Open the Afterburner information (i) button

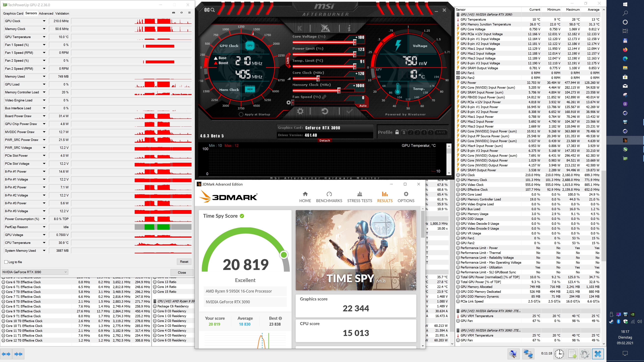pos(349,28)
